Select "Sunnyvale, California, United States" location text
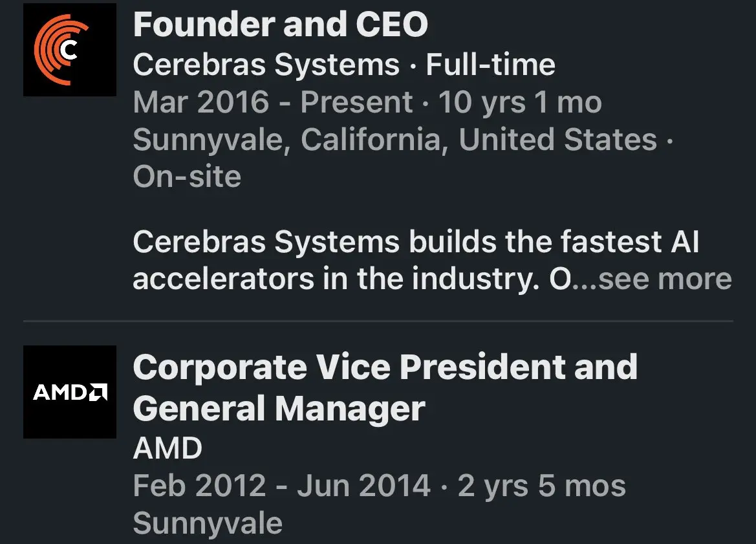Viewport: 756px width, 544px height. pyautogui.click(x=394, y=140)
